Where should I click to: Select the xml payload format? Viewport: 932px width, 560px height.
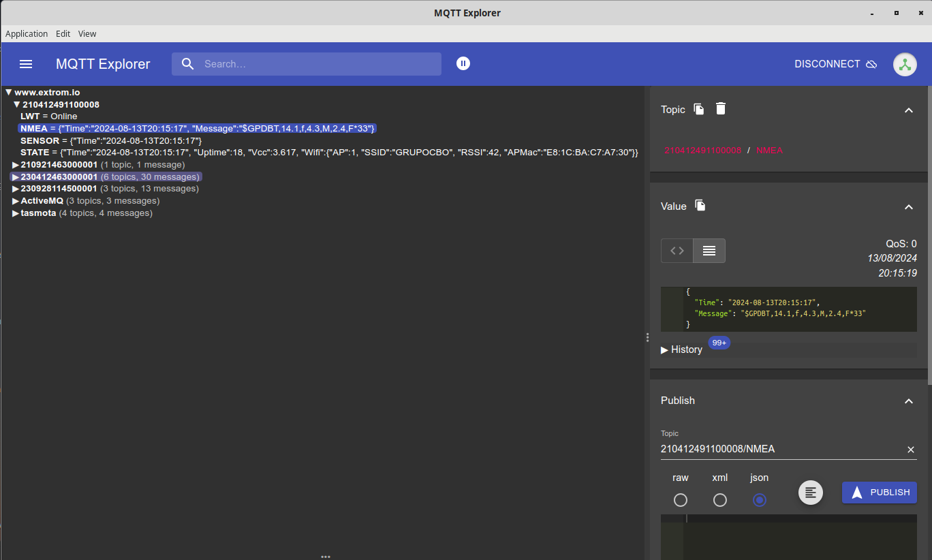pyautogui.click(x=720, y=500)
